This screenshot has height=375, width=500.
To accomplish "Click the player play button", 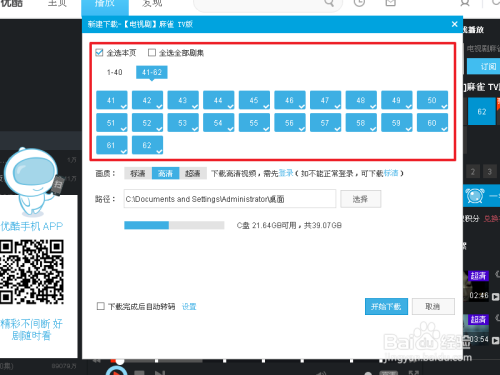I will (117, 371).
